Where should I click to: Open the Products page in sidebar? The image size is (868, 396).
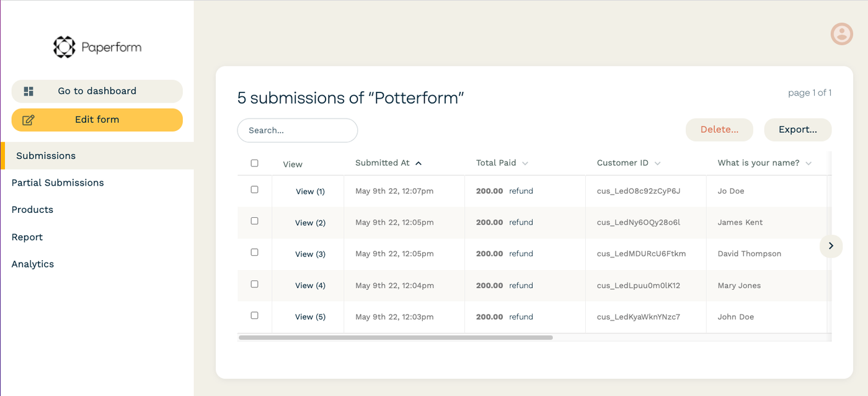32,210
